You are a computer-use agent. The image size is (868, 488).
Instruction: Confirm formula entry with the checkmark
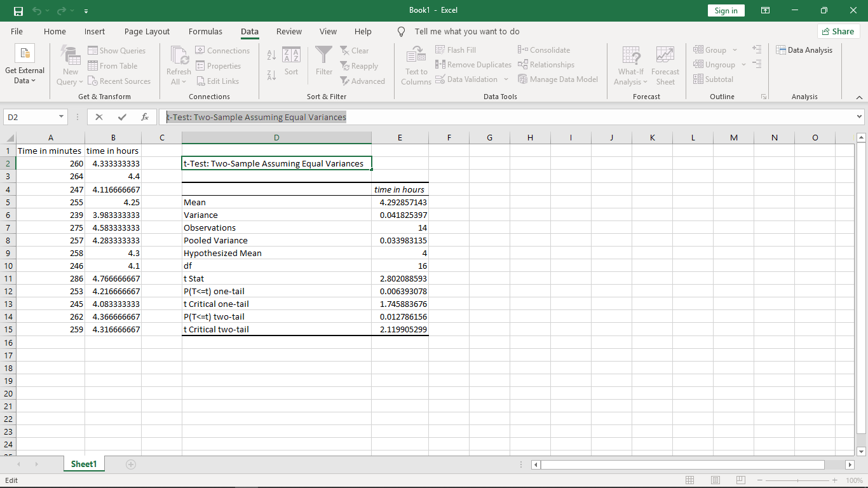122,117
